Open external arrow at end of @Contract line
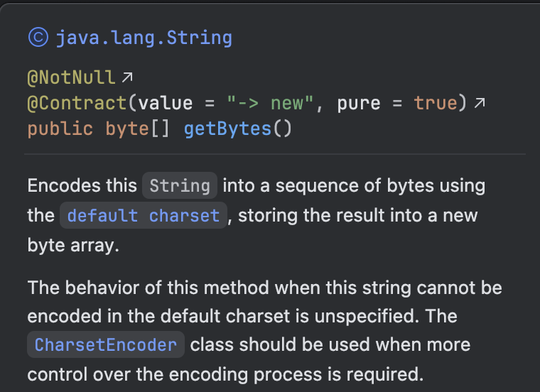Image resolution: width=540 pixels, height=392 pixels. click(x=480, y=103)
